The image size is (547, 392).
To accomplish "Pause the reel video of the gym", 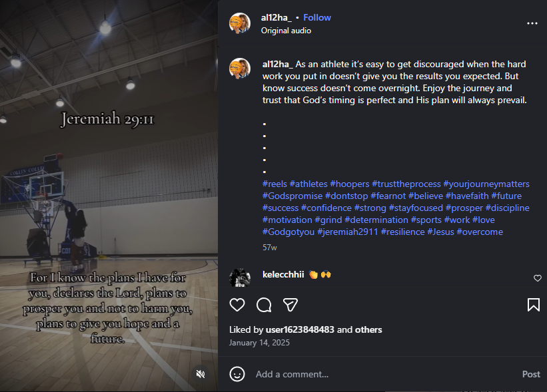I will pos(109,196).
